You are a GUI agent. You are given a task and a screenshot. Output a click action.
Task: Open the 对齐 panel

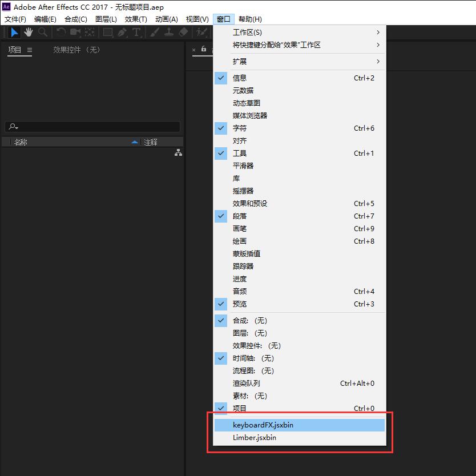coord(300,141)
